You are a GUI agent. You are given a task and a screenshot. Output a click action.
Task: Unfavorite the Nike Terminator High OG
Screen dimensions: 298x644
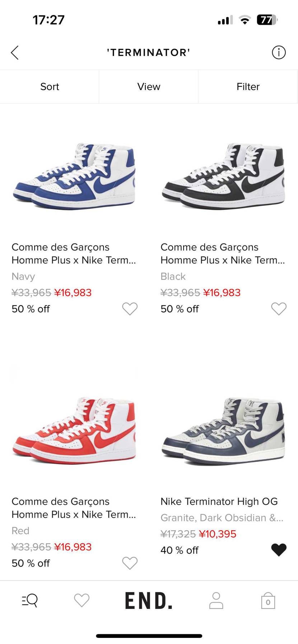pyautogui.click(x=279, y=550)
